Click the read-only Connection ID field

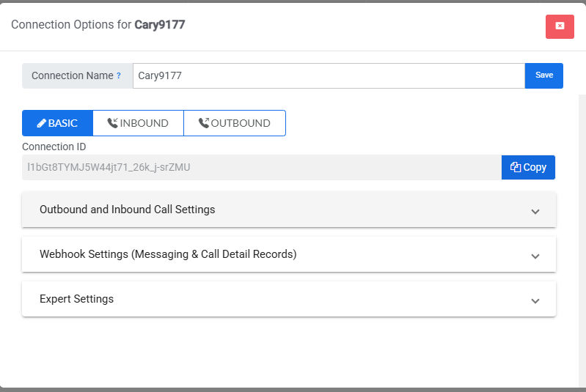261,167
